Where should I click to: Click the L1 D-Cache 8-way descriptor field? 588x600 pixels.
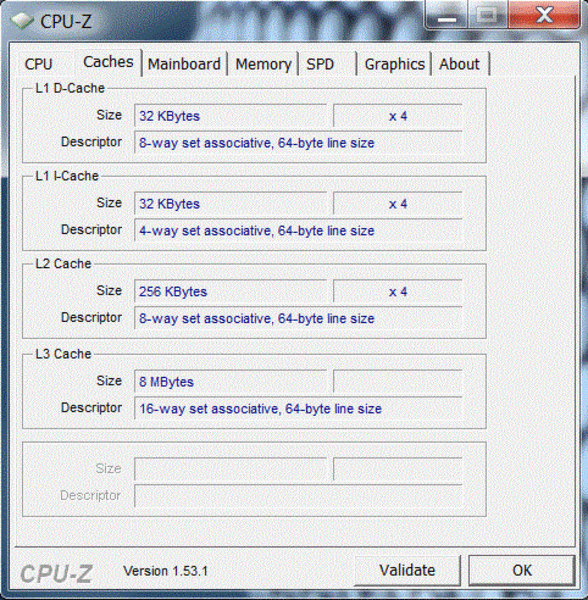[298, 143]
